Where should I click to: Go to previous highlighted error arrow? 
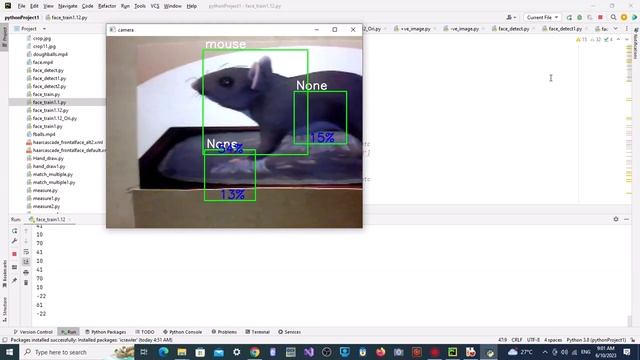pyautogui.click(x=618, y=40)
